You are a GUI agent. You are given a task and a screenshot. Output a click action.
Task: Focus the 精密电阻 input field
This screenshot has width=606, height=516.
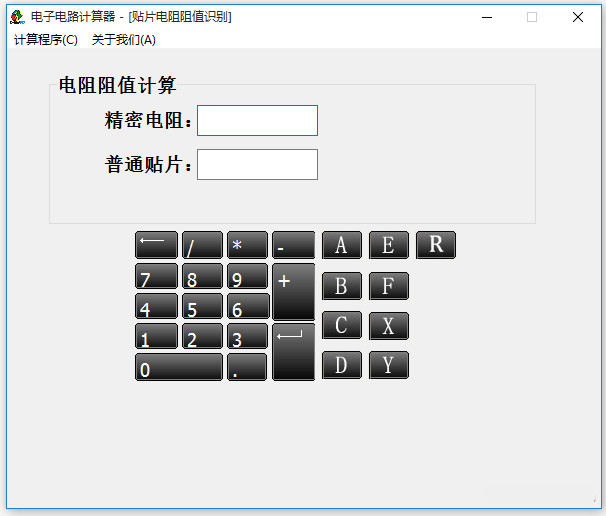tap(257, 121)
